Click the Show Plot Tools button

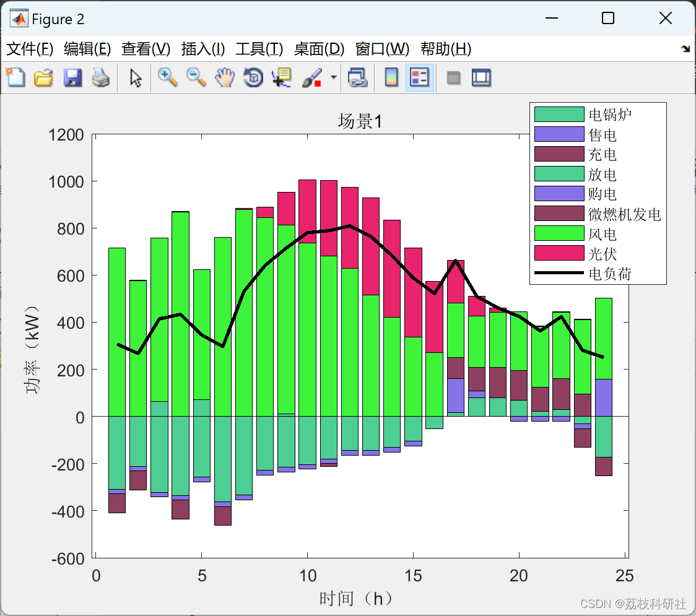click(481, 77)
